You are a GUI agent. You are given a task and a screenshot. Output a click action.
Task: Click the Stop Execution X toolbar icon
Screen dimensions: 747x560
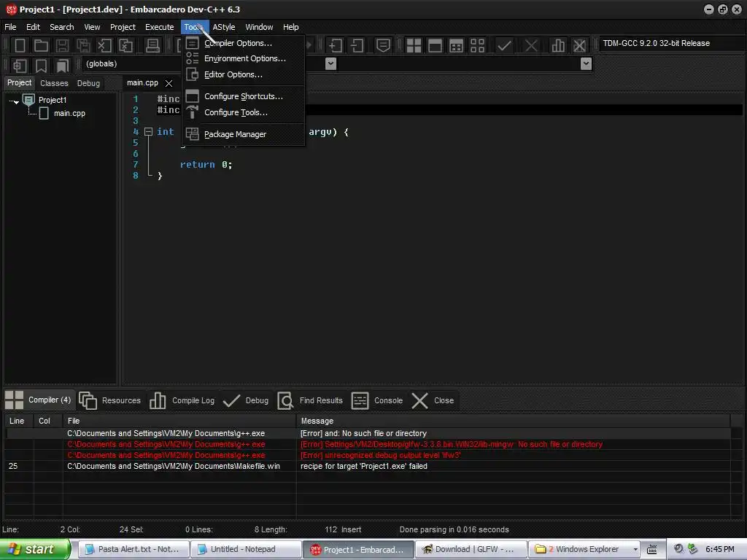coord(531,46)
